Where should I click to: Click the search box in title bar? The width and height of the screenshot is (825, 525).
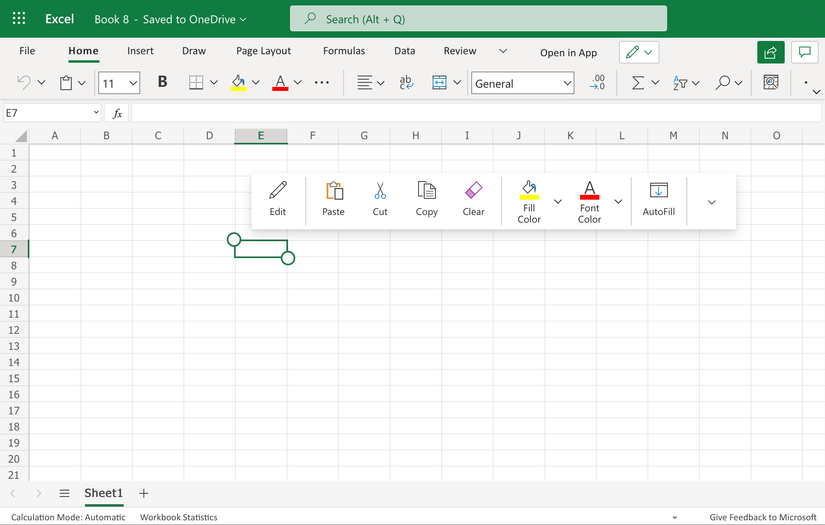[478, 19]
